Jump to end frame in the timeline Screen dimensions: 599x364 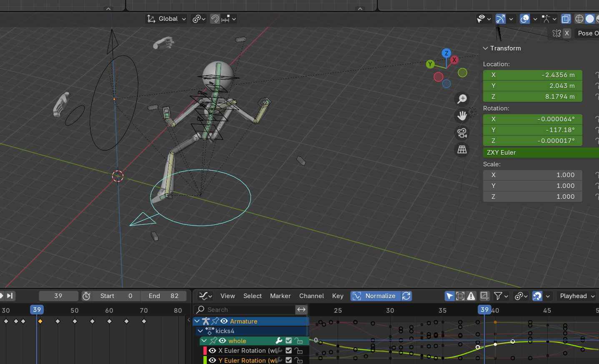[x=10, y=296]
